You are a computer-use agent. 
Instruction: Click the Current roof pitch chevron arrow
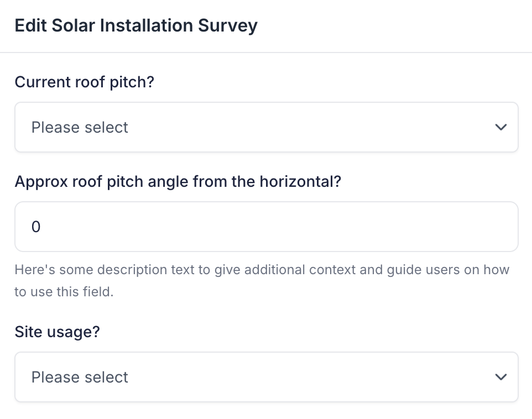[x=501, y=127]
